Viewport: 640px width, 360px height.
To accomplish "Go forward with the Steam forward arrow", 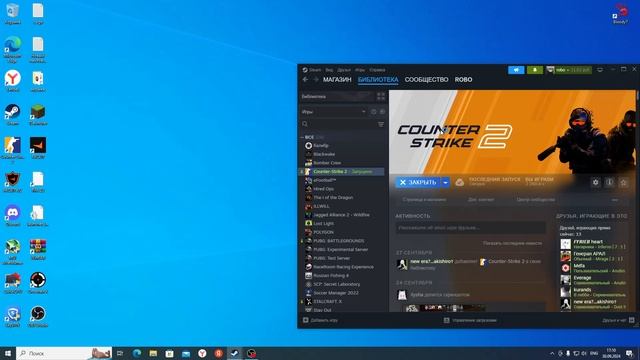I will 316,80.
